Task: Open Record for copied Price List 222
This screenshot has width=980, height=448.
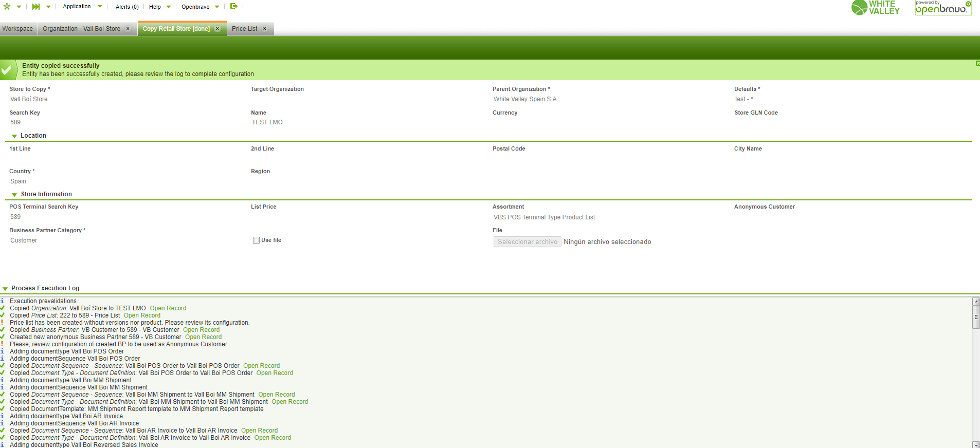Action: (142, 315)
